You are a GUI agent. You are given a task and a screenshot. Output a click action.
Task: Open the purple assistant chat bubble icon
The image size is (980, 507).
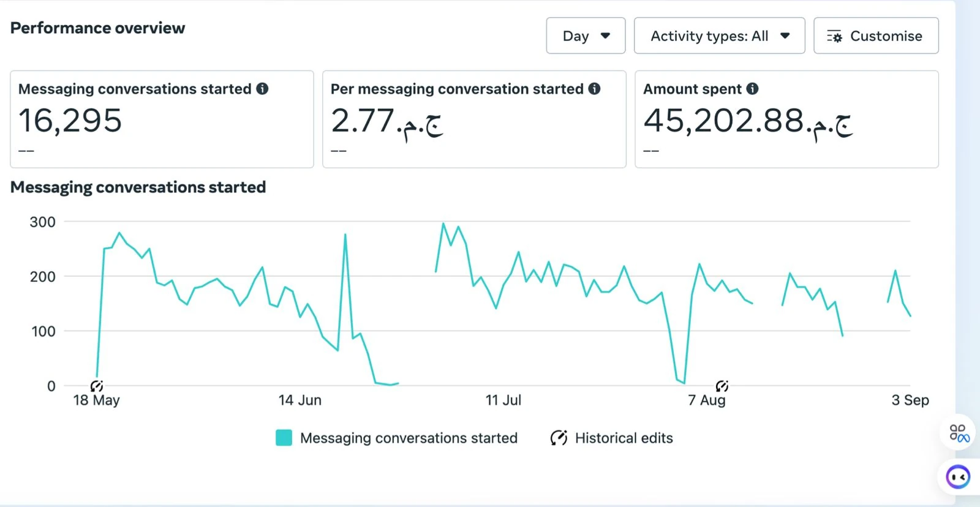(x=958, y=477)
